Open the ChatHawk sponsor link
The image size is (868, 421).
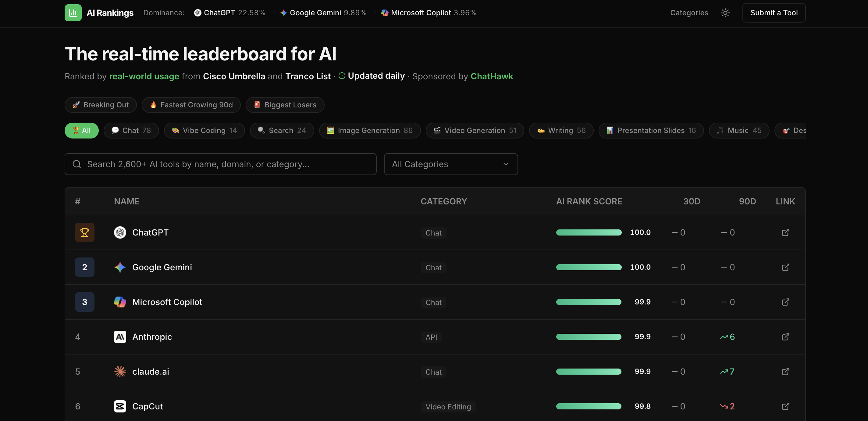coord(492,76)
